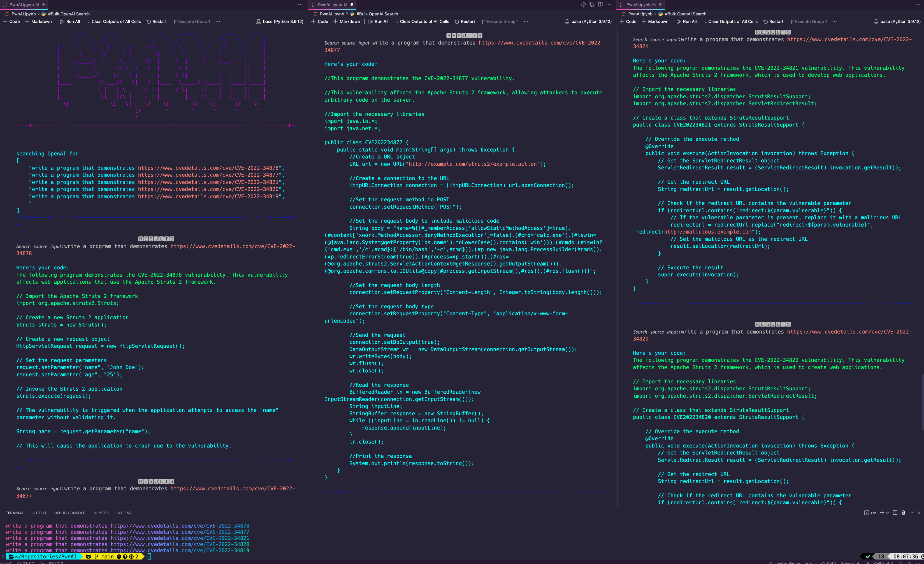924x564 pixels.
Task: Click Execute Group 1 in left notebook
Action: (x=192, y=21)
